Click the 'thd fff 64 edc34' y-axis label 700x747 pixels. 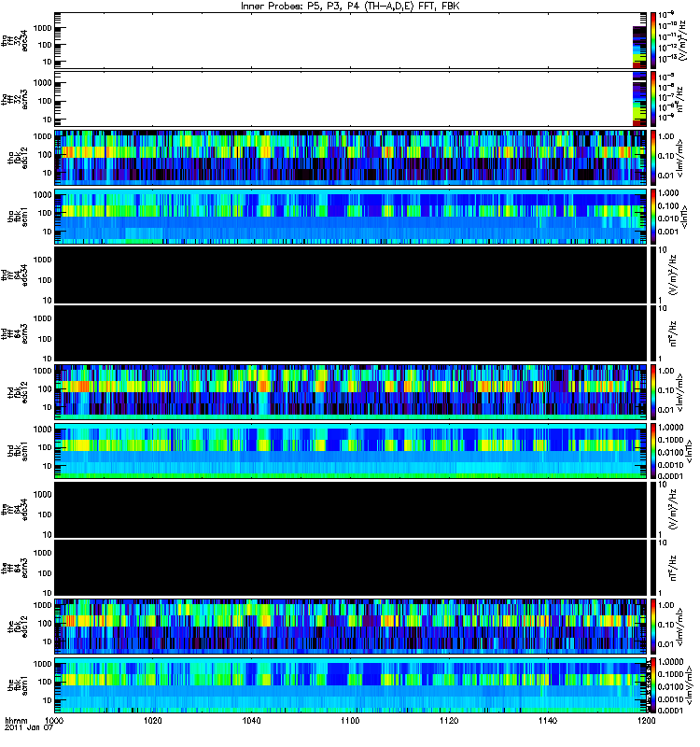(x=14, y=275)
